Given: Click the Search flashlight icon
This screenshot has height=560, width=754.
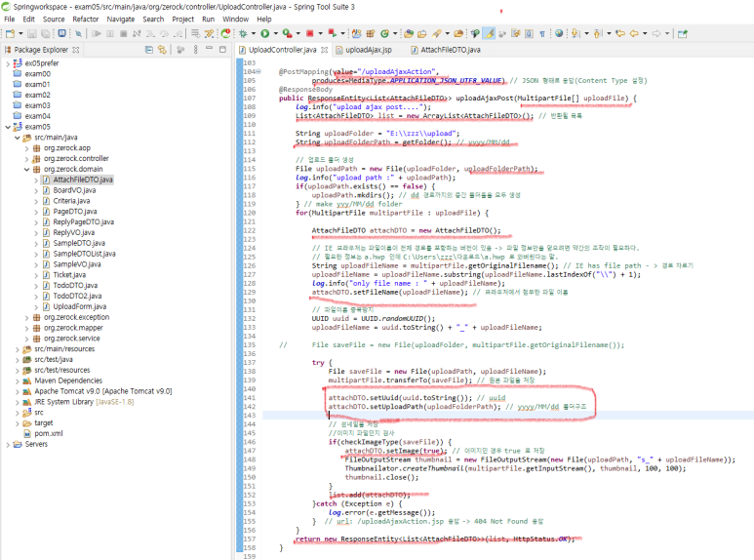Looking at the screenshot, I should click(x=437, y=34).
